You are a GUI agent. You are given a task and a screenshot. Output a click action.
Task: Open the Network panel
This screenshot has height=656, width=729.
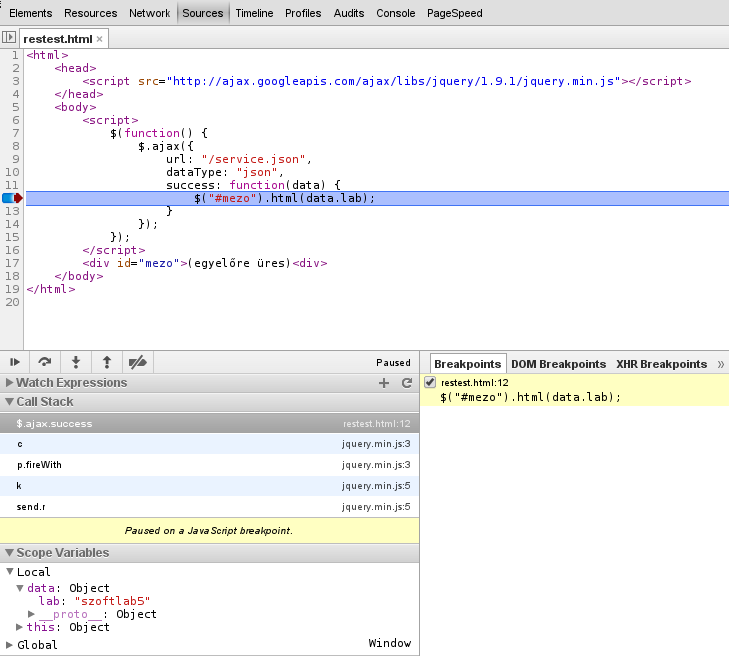tap(150, 13)
